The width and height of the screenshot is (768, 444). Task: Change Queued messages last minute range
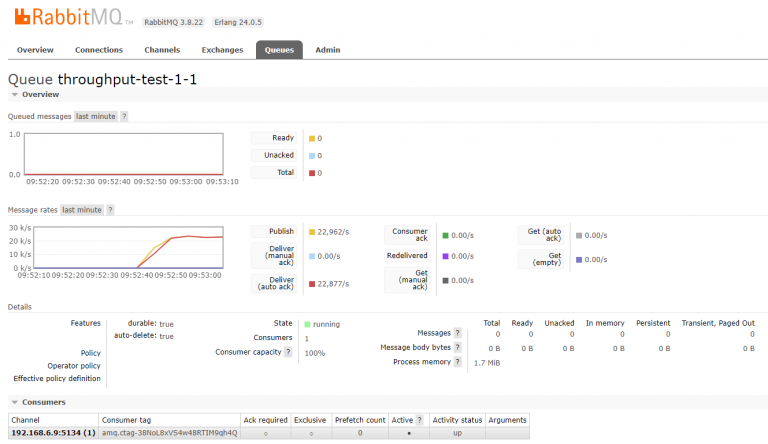[96, 117]
